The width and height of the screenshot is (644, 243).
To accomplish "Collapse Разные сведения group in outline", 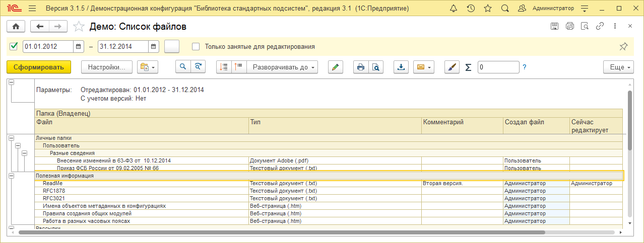I will (24, 153).
